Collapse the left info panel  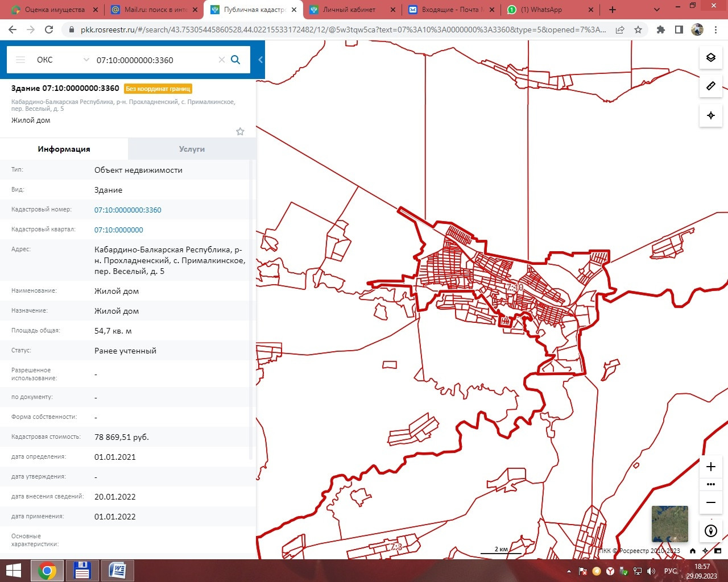(x=260, y=60)
